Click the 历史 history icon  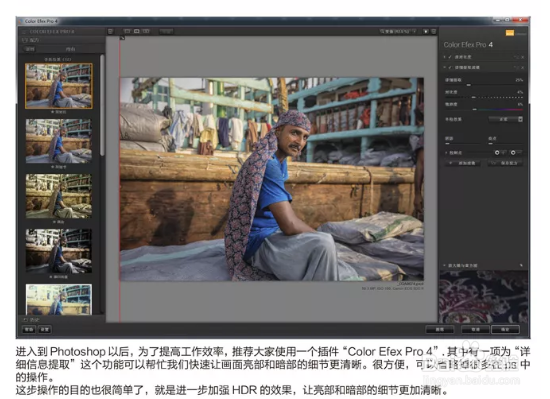tap(25, 320)
